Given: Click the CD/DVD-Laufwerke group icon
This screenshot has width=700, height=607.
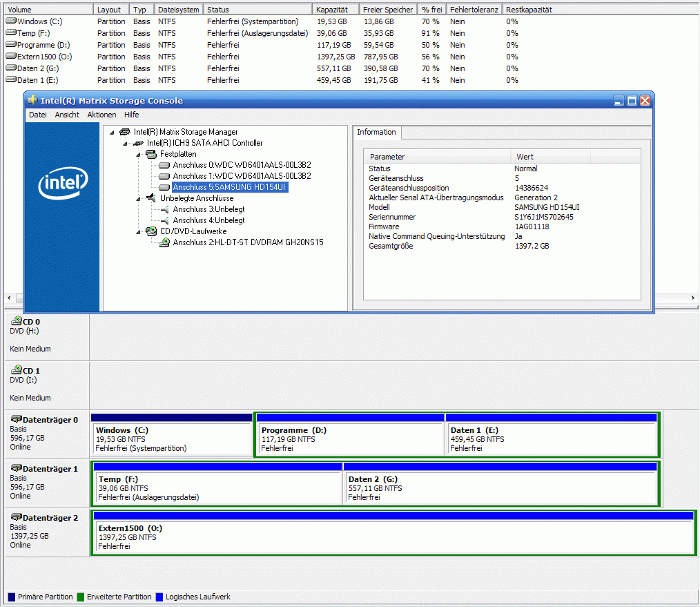Looking at the screenshot, I should click(x=151, y=231).
